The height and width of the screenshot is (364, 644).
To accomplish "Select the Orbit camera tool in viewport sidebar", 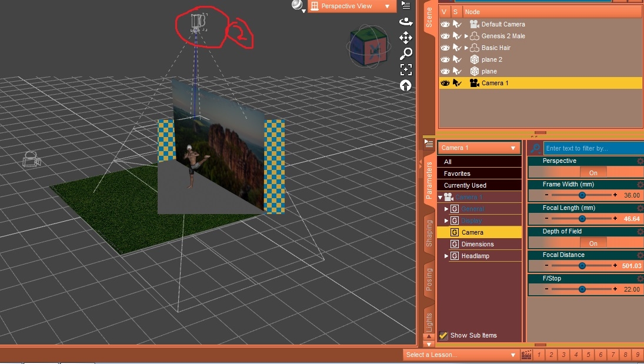I will point(406,23).
